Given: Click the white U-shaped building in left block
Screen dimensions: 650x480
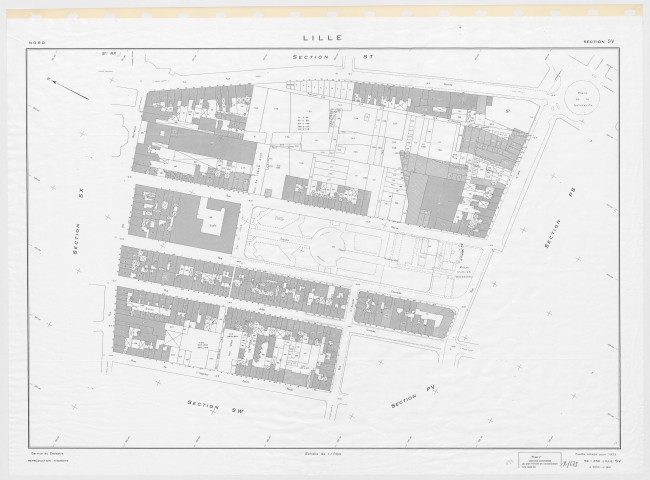Looking at the screenshot, I should [x=213, y=216].
